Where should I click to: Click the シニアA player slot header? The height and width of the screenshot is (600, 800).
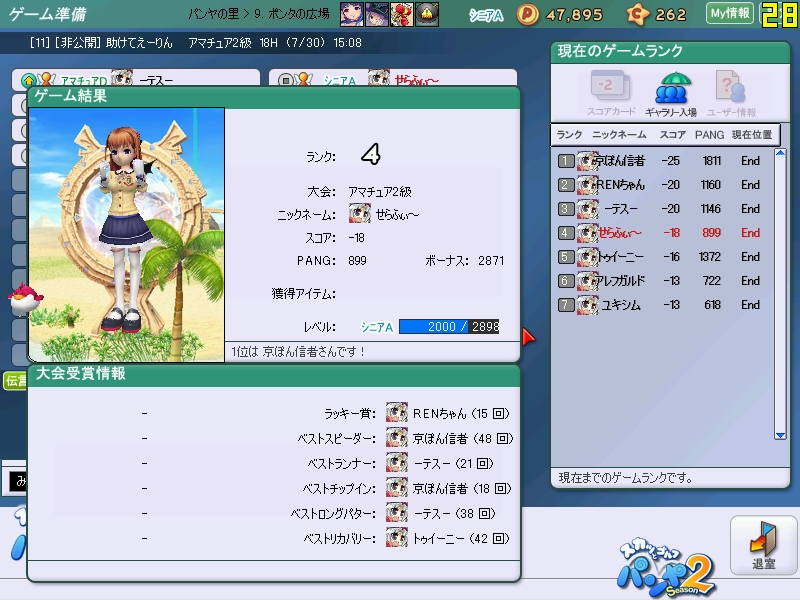(x=393, y=78)
